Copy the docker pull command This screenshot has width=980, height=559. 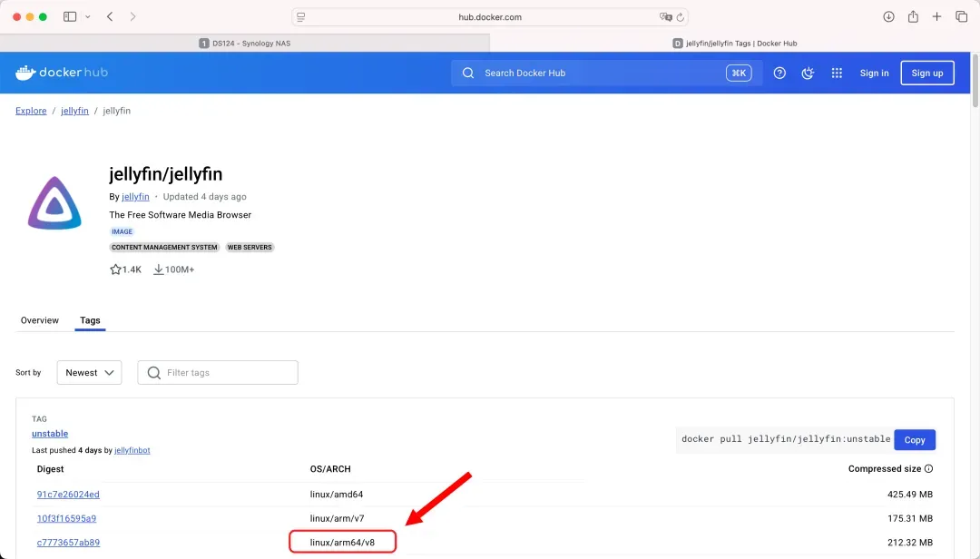(915, 439)
